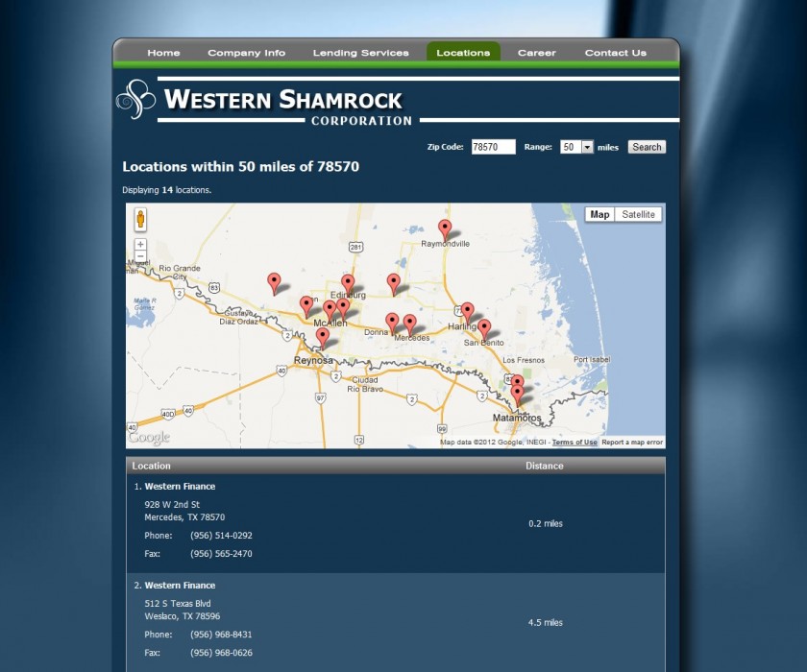
Task: Open the map's Terms of Use link
Action: [x=575, y=443]
